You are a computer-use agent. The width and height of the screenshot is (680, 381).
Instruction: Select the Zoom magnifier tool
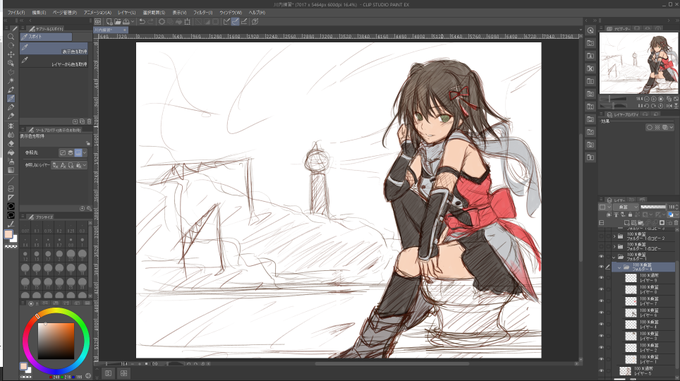[x=11, y=37]
